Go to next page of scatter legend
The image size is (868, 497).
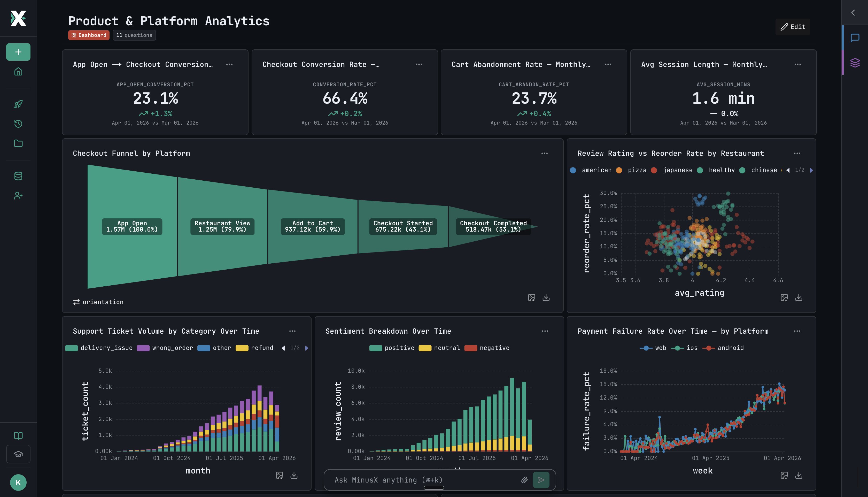(x=812, y=170)
